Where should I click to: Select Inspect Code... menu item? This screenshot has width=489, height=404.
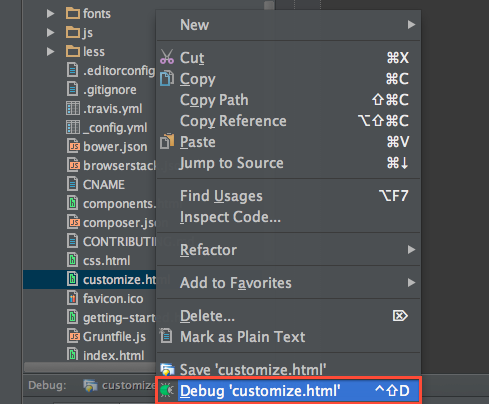[x=288, y=217]
